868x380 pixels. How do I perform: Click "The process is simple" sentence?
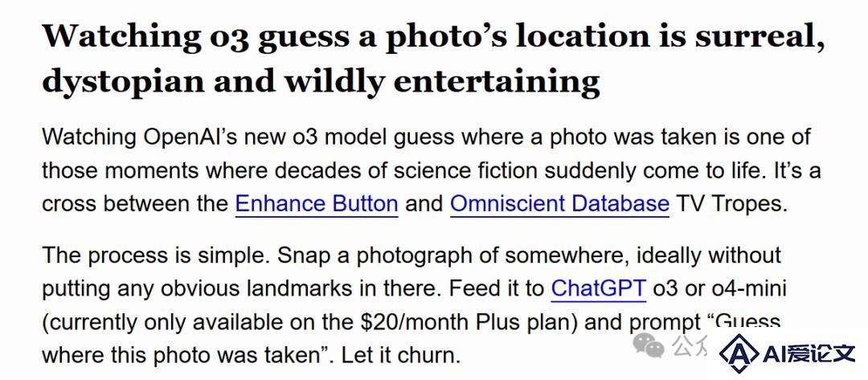156,255
